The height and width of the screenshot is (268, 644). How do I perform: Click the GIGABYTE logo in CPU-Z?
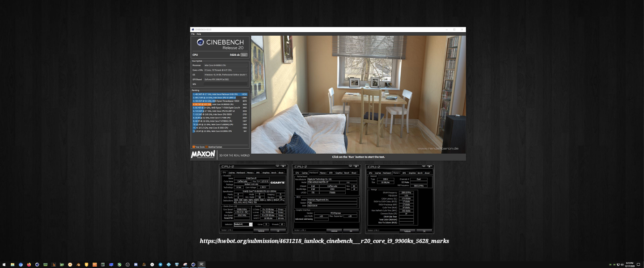pyautogui.click(x=277, y=183)
